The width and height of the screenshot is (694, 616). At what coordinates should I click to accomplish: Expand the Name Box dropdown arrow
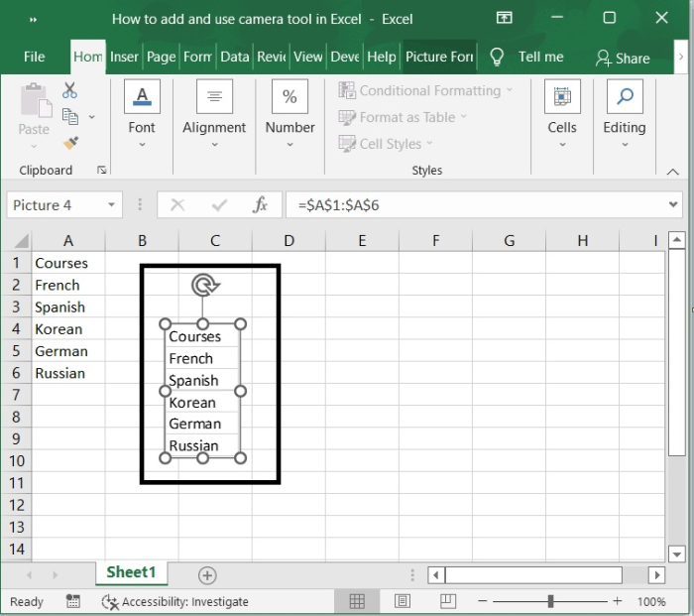(112, 205)
